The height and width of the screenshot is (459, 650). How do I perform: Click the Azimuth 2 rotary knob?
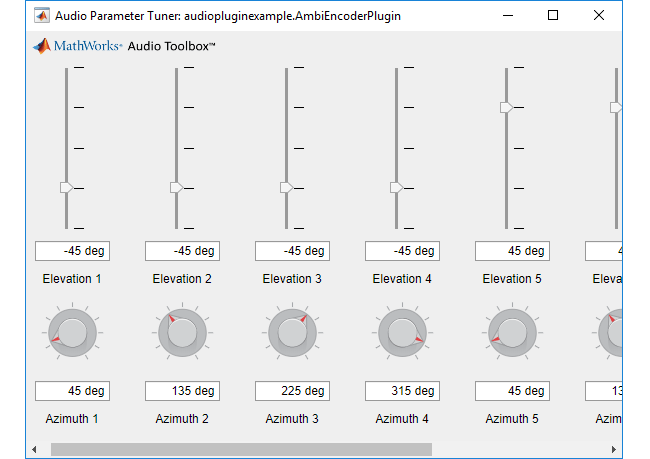tap(182, 333)
